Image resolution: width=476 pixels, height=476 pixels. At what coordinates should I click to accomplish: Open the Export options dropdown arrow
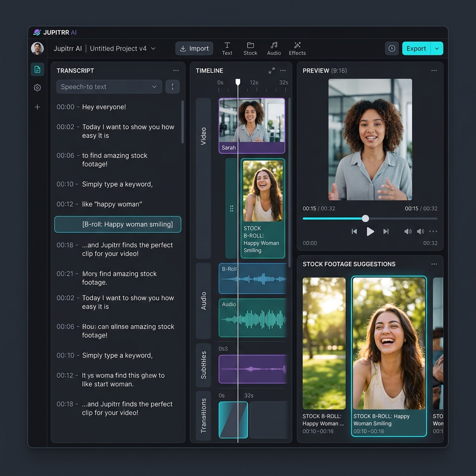coord(437,48)
